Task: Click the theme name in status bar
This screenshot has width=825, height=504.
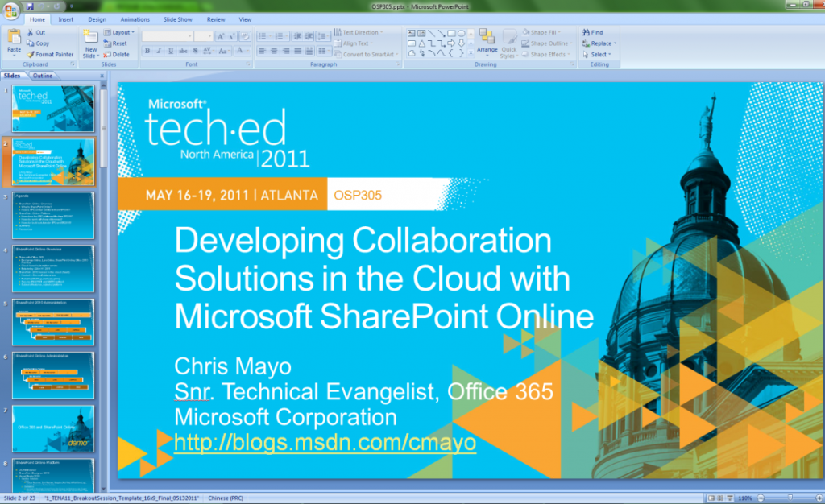Action: coord(121,498)
